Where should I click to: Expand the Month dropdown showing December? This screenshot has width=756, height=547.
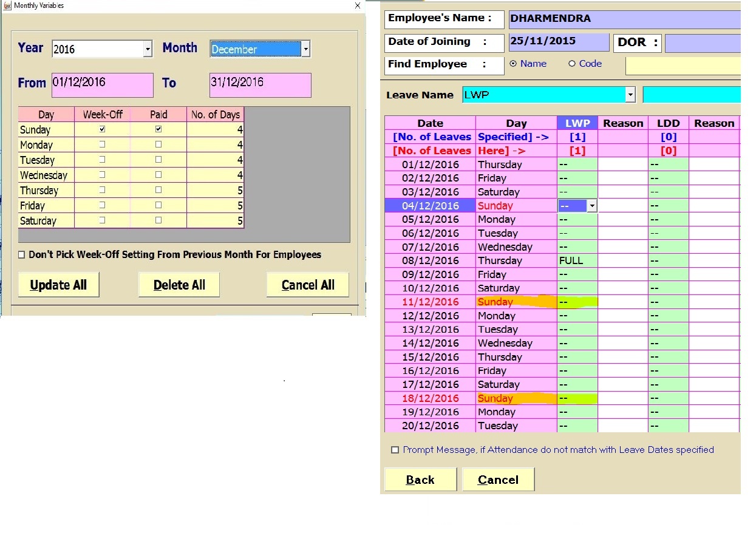coord(305,49)
